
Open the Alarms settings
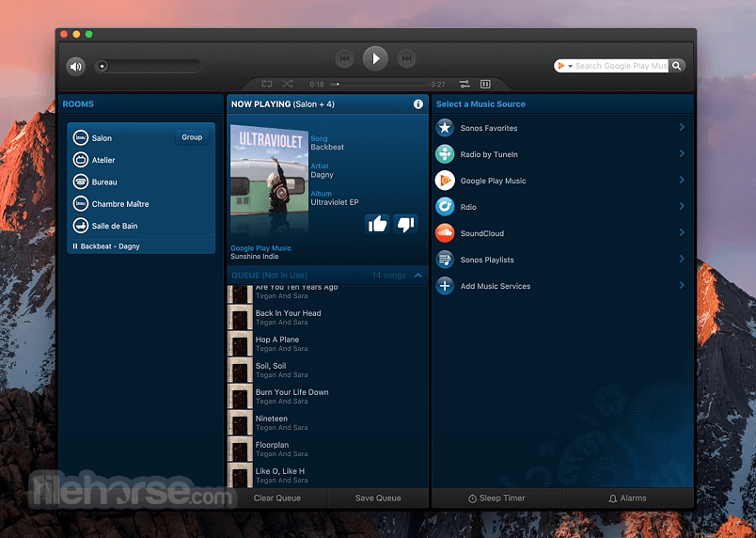(x=627, y=498)
